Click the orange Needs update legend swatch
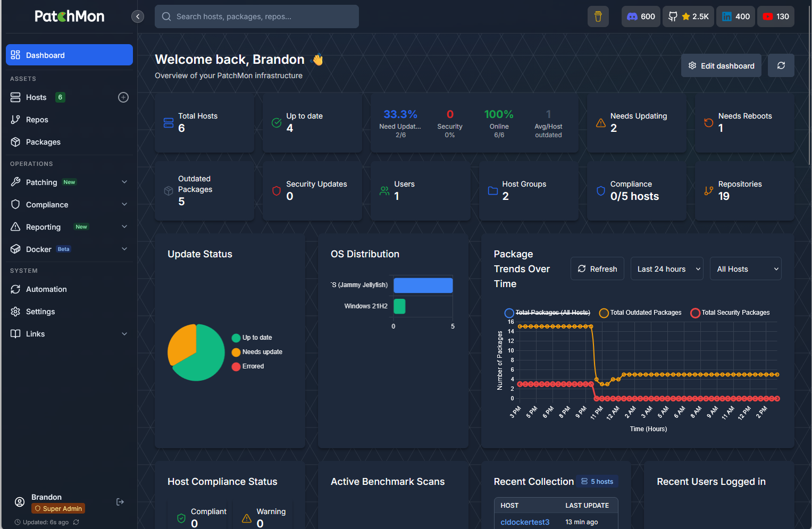 pyautogui.click(x=236, y=352)
